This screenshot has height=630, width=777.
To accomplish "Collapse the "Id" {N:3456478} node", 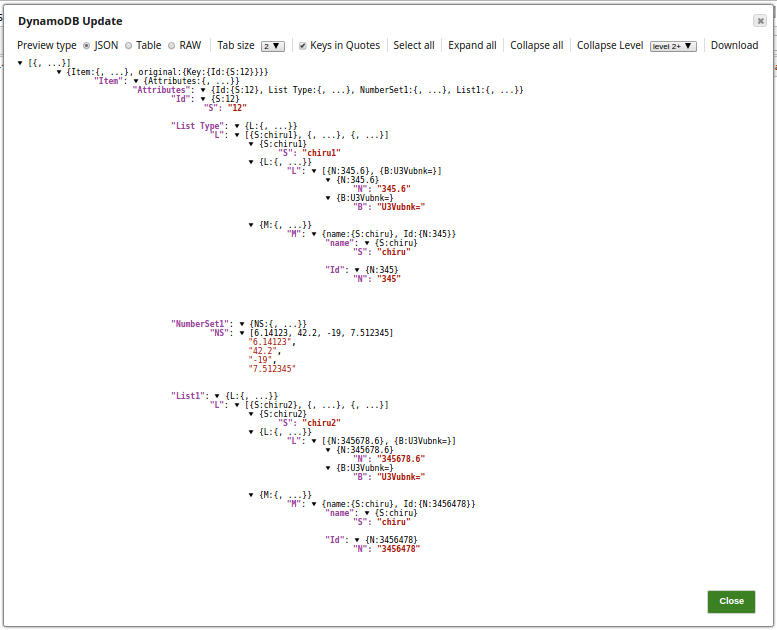I will [357, 540].
